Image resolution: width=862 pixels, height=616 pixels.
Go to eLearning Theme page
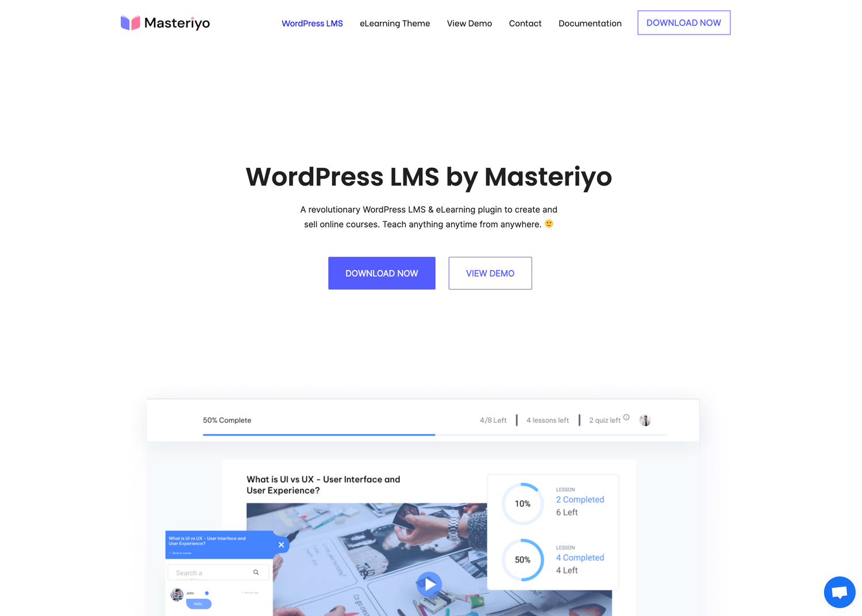(395, 24)
